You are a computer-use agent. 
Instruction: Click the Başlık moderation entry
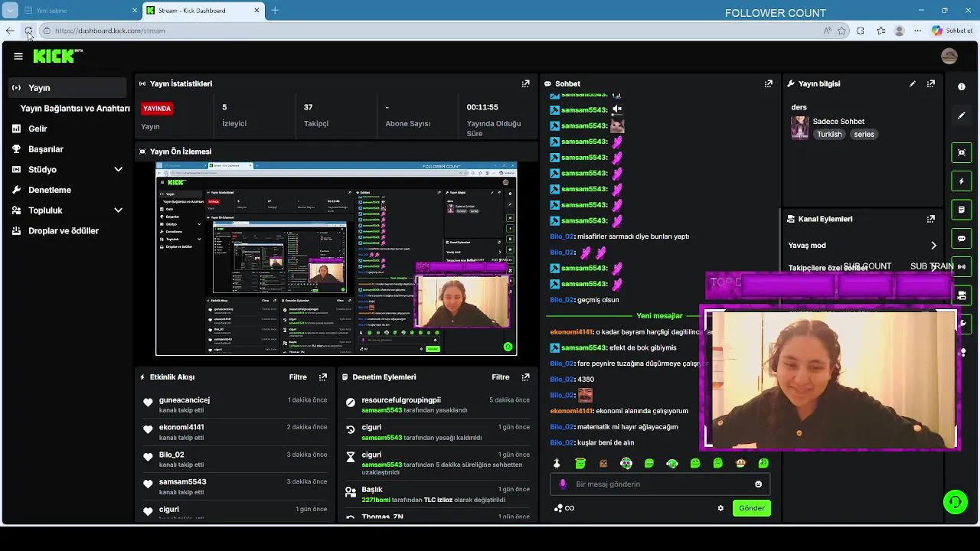coord(436,494)
